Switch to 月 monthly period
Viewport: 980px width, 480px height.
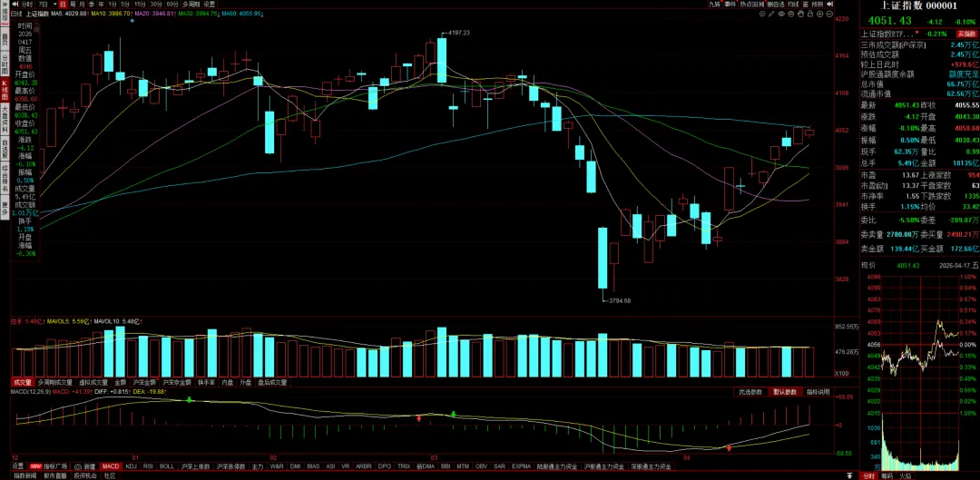(82, 5)
